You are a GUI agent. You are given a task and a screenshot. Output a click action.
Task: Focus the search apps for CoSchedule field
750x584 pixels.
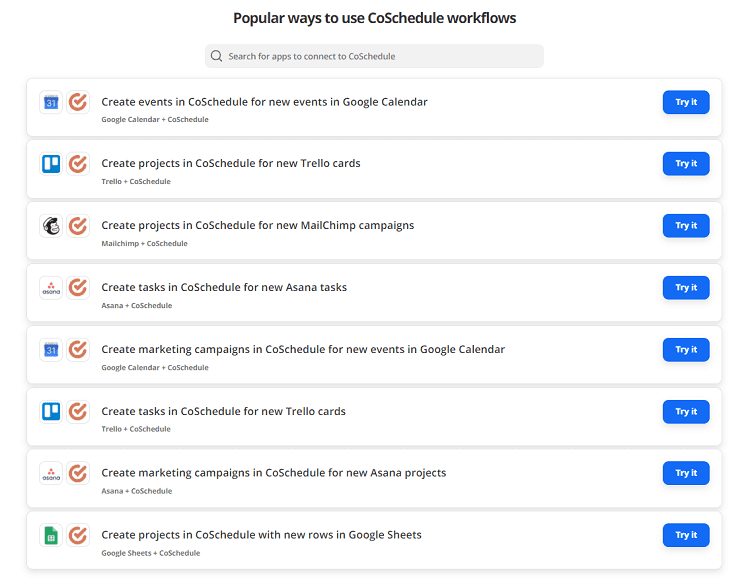coord(380,57)
